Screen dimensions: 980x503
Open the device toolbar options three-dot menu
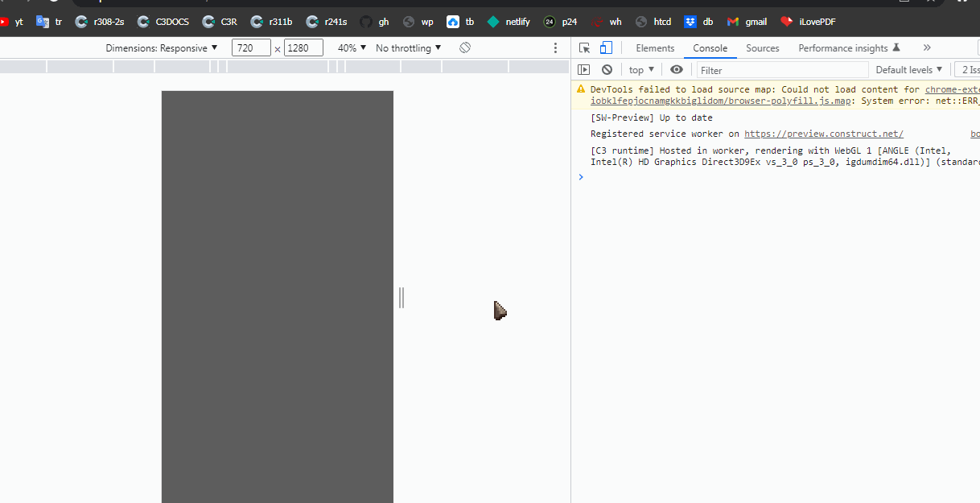554,47
